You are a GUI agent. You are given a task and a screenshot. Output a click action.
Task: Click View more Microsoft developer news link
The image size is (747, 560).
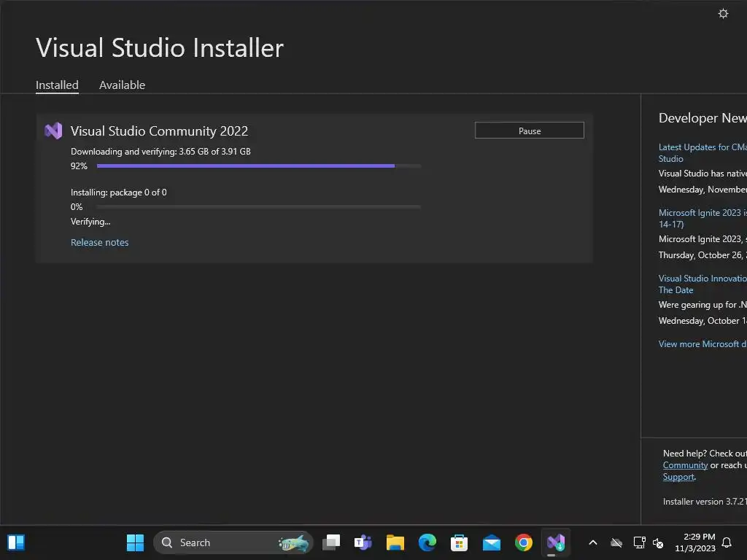coord(703,344)
